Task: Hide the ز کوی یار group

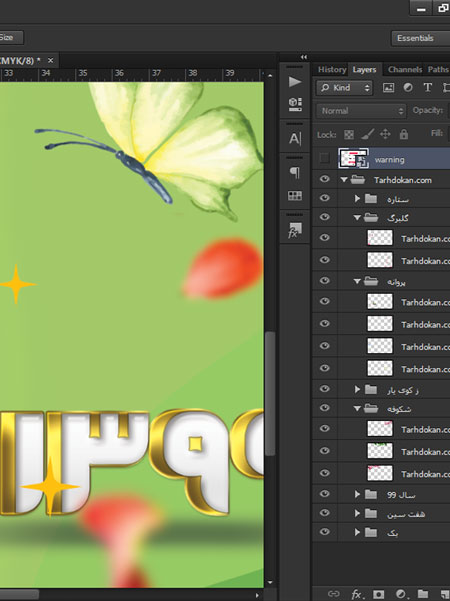Action: point(324,389)
